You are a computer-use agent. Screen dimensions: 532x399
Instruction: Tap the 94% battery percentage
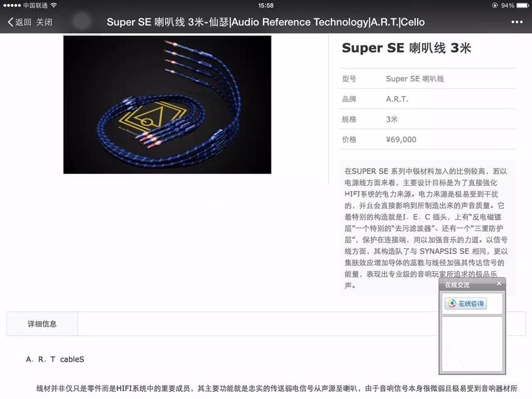[x=508, y=6]
